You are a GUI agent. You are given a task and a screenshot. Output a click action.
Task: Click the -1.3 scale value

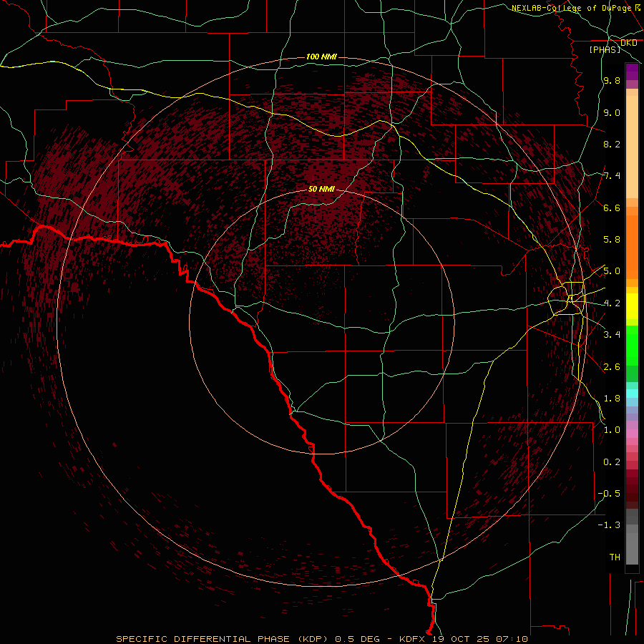(x=609, y=525)
